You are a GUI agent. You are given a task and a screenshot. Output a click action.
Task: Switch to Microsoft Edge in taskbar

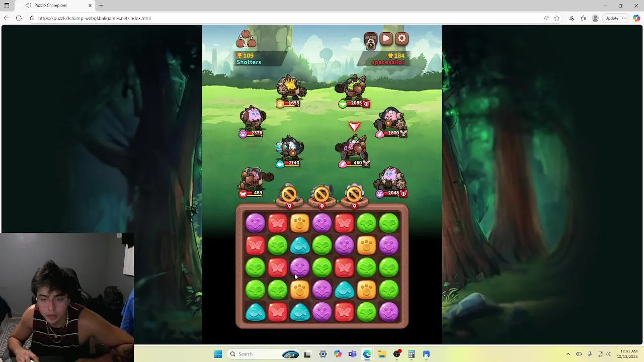tap(367, 354)
